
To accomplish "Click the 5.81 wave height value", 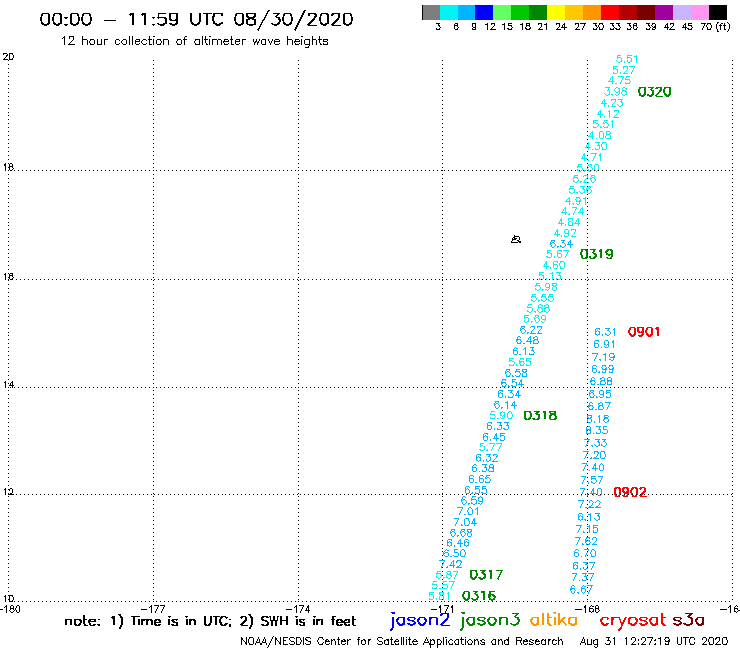I will (x=439, y=596).
